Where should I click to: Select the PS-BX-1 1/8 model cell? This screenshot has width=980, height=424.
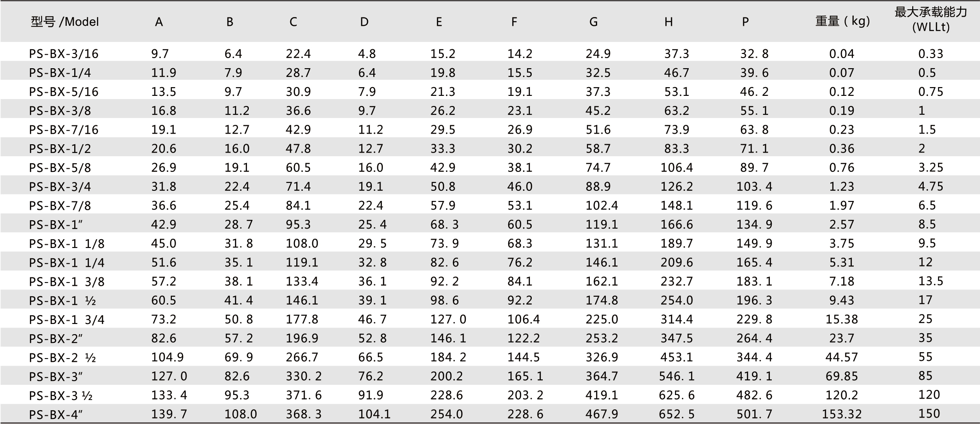67,244
